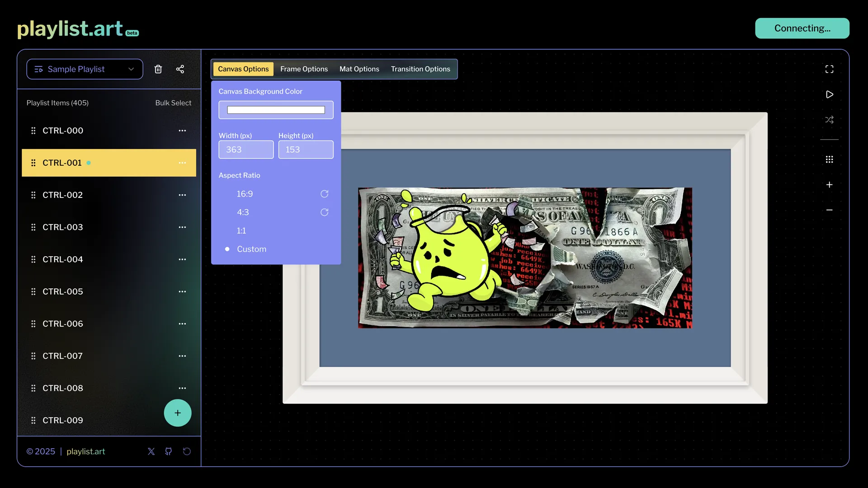Add new item with round plus button
Image resolution: width=868 pixels, height=488 pixels.
177,413
